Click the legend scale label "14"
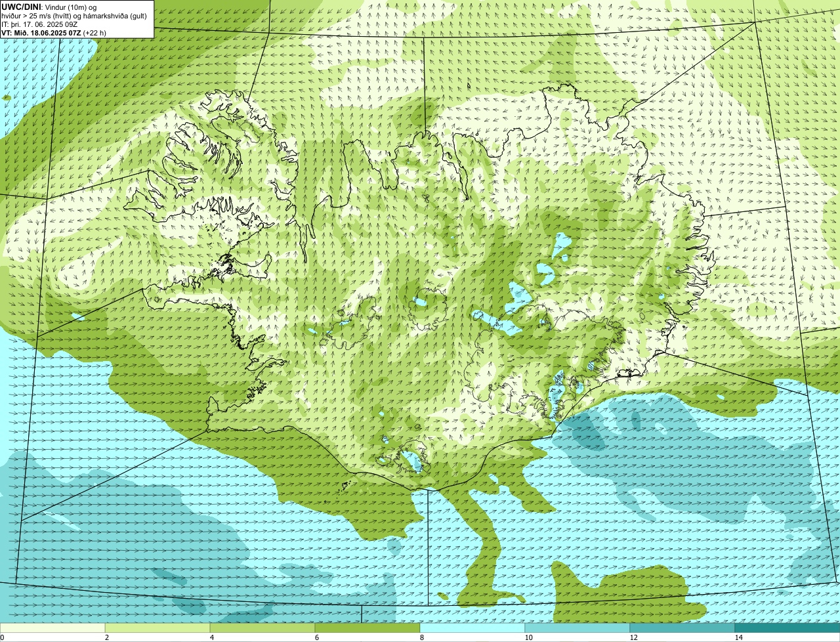 tap(738, 637)
